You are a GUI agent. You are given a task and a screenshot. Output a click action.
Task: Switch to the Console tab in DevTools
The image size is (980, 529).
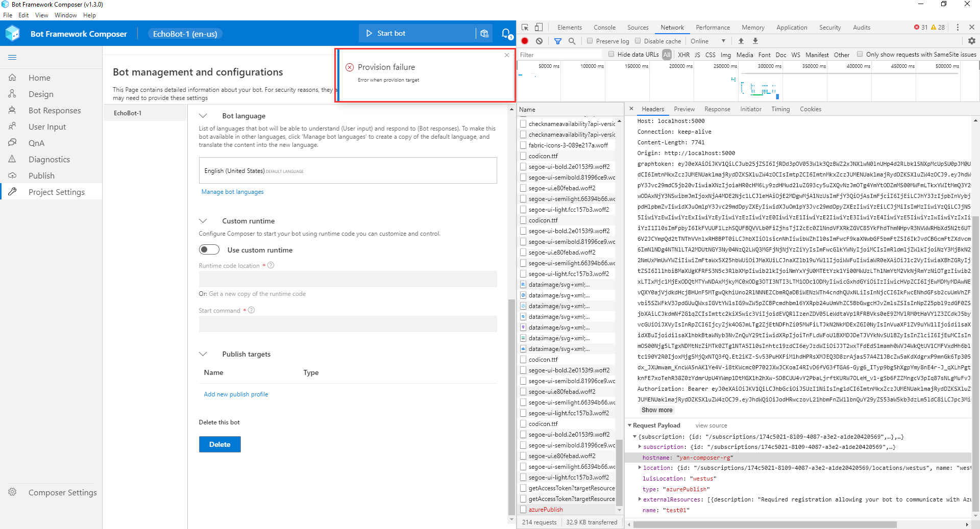tap(604, 27)
